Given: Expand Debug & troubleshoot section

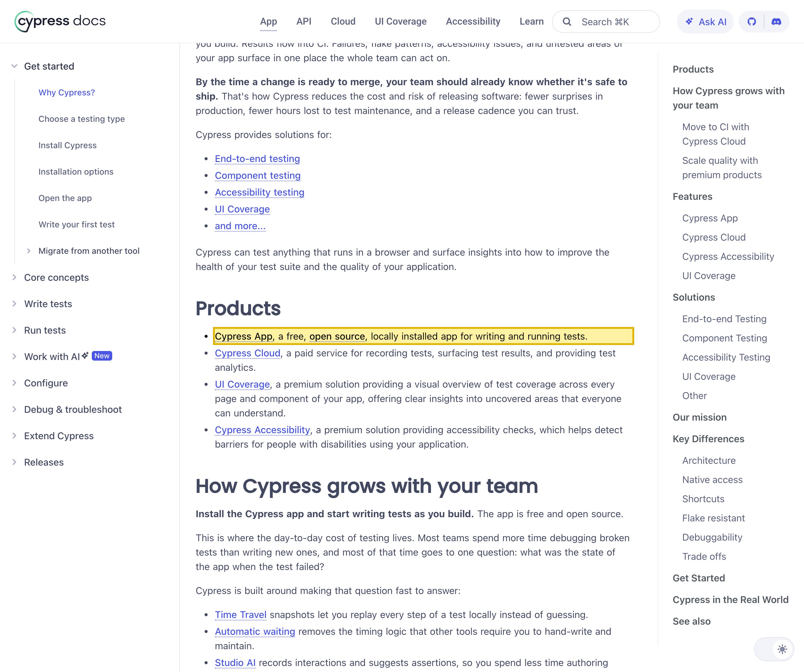Looking at the screenshot, I should 14,409.
